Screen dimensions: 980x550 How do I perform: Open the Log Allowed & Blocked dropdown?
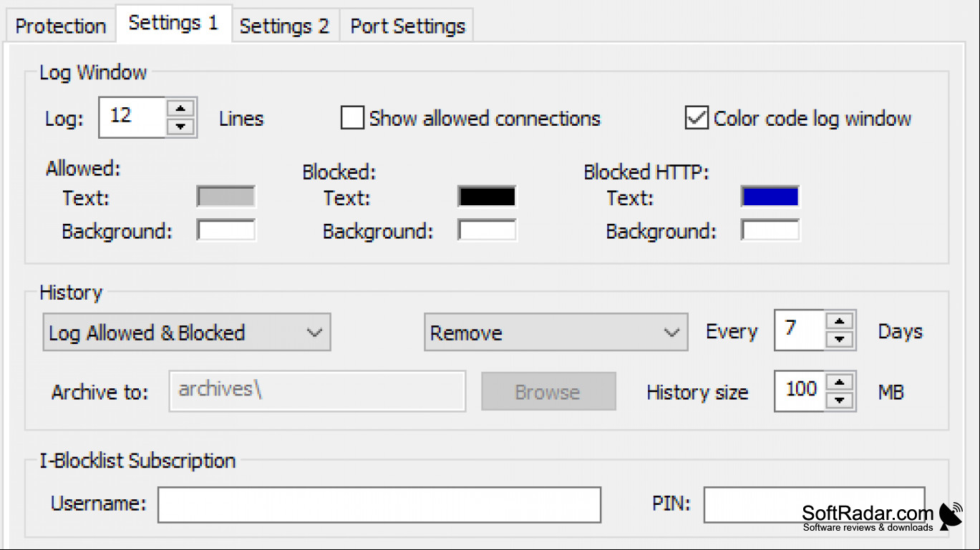click(187, 333)
